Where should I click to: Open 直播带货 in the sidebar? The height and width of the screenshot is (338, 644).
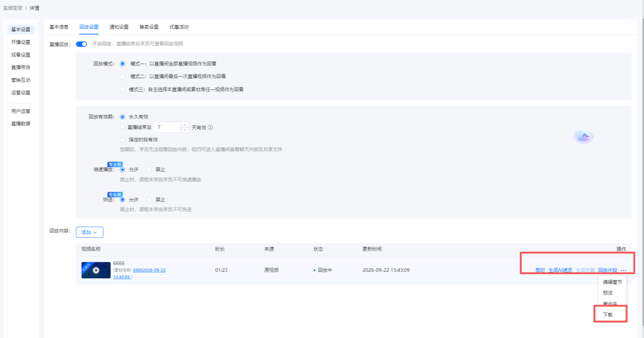coord(20,67)
